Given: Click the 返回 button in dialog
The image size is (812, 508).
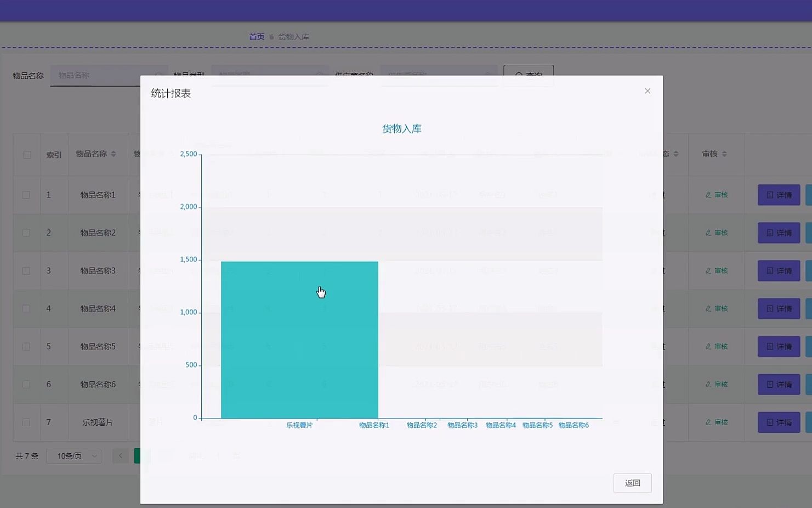Looking at the screenshot, I should [x=632, y=483].
